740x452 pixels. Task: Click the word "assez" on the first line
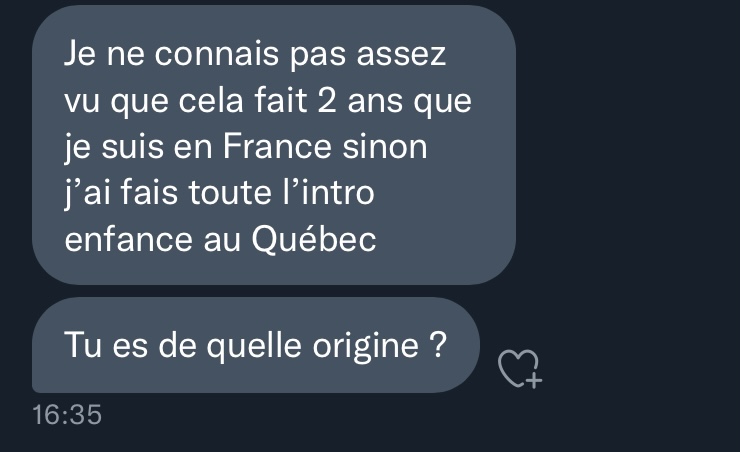coord(401,55)
